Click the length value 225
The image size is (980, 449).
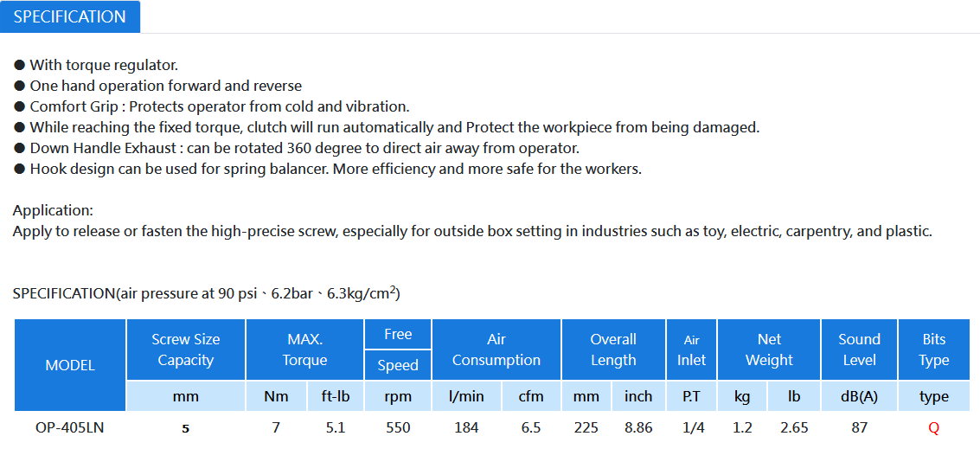586,427
